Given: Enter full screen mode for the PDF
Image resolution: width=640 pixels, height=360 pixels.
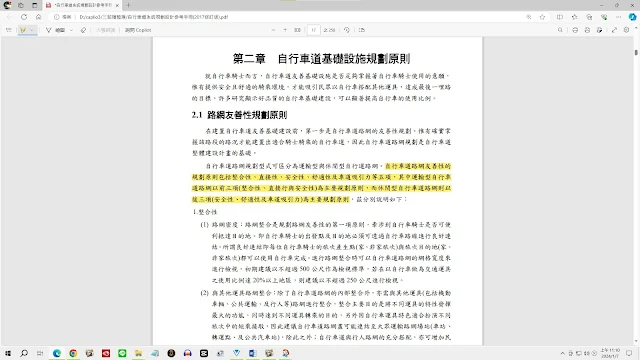Looking at the screenshot, I should (614, 30).
